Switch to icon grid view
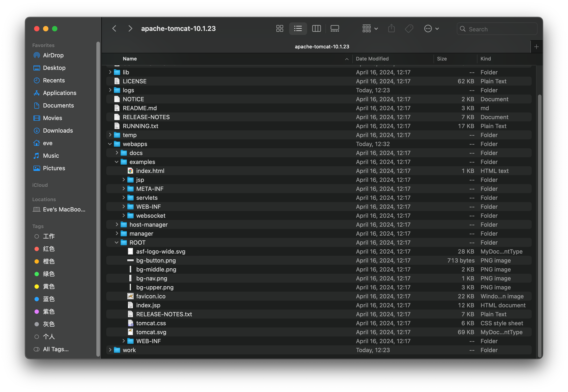 [x=280, y=28]
